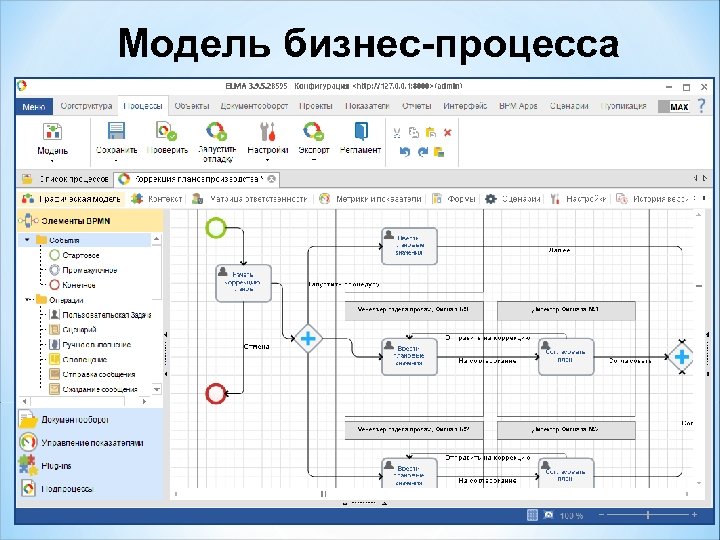720x540 pixels.
Task: Click the Сохранить floppy disk icon
Action: 116,131
